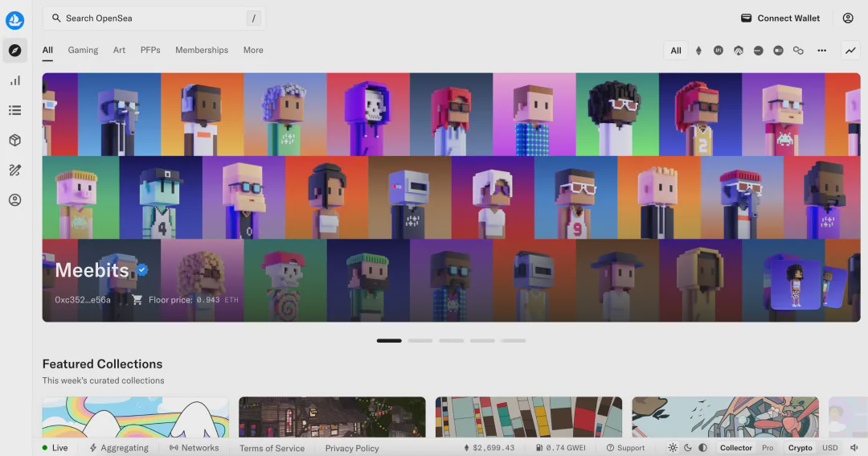Switch to the Memberships tab
Viewport: 868px width, 456px height.
[202, 50]
